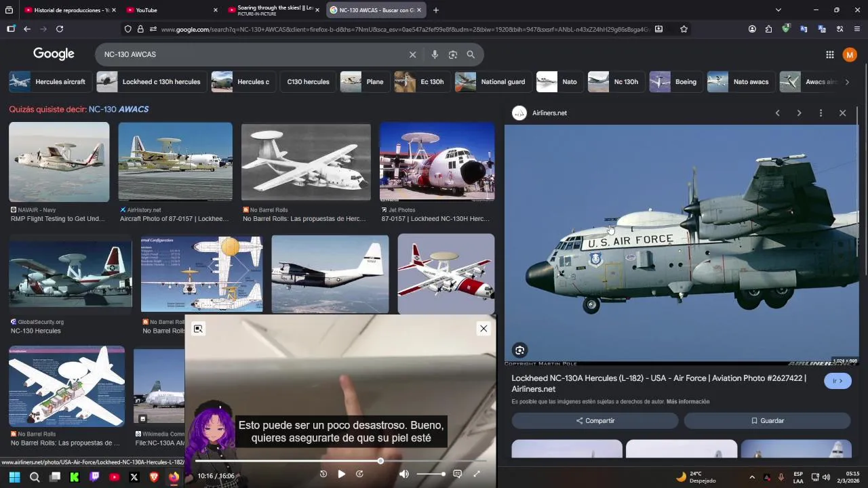Go back to the previous page
Viewport: 868px width, 488px height.
(x=27, y=29)
